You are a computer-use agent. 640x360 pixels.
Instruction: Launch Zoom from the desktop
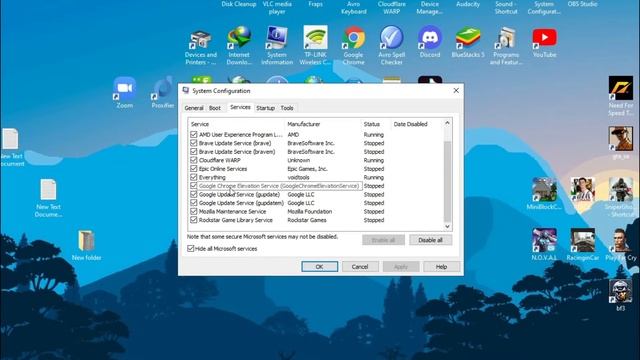click(x=124, y=93)
